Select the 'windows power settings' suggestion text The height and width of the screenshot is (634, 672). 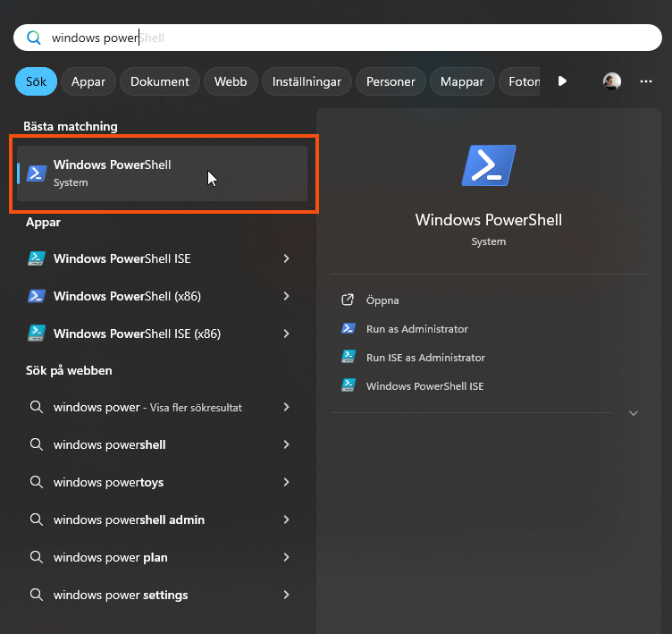tap(121, 595)
